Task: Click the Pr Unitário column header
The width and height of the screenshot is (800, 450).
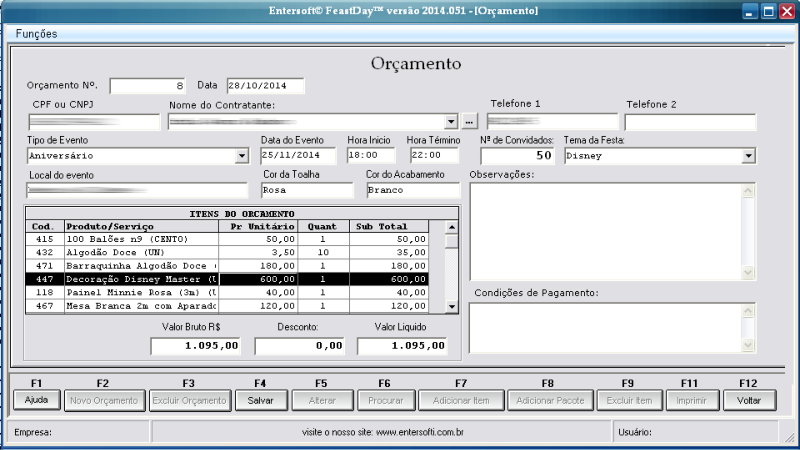Action: click(x=258, y=227)
